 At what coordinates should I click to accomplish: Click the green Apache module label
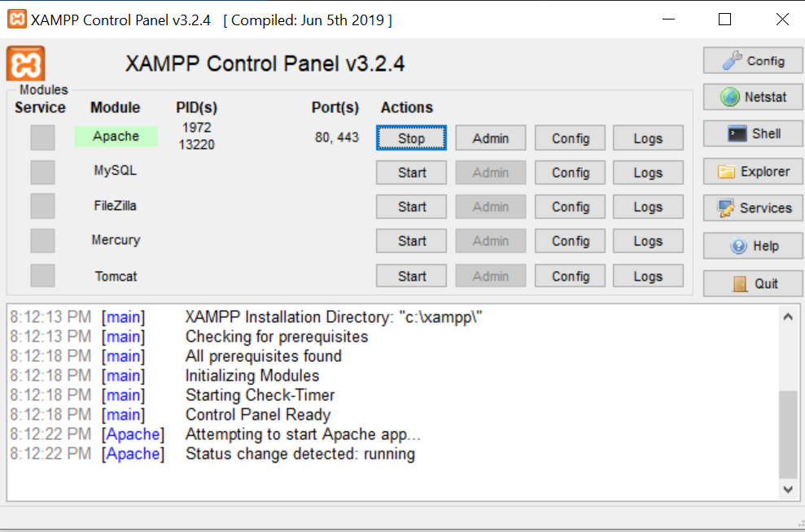pyautogui.click(x=116, y=137)
